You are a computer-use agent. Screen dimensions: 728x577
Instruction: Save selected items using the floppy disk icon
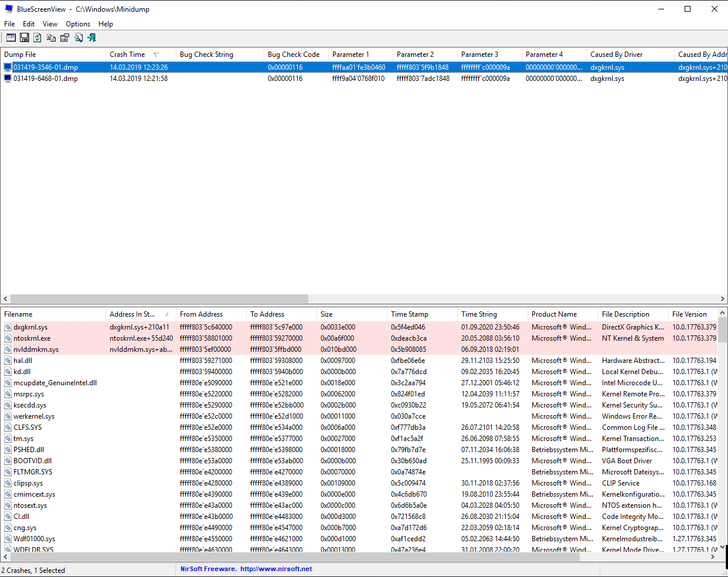coord(24,37)
